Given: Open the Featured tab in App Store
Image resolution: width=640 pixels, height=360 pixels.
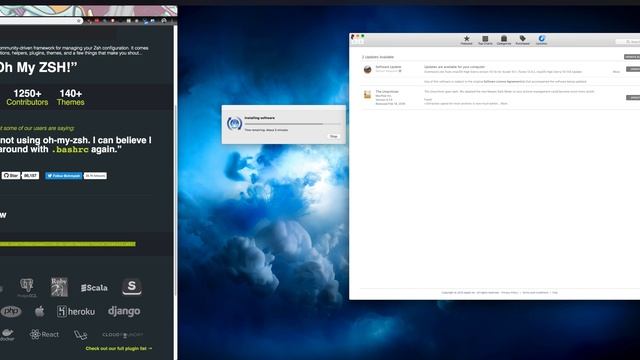Looking at the screenshot, I should tap(466, 40).
